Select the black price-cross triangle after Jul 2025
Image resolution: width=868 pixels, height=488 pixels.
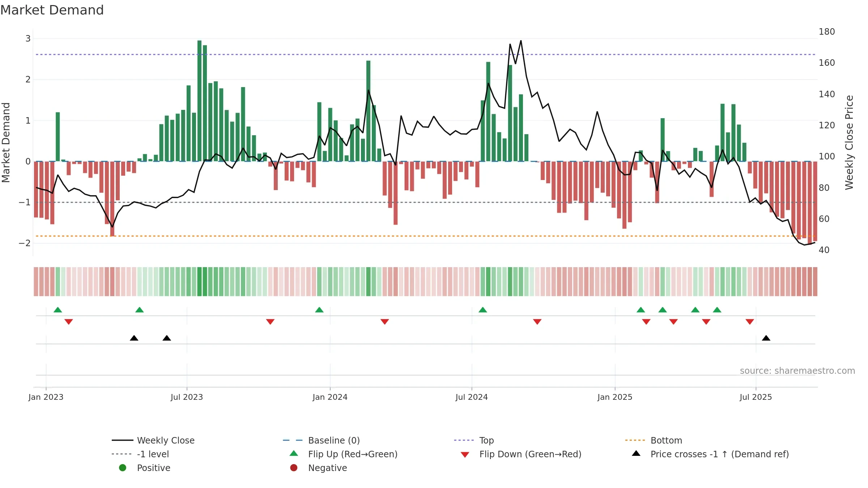[766, 338]
